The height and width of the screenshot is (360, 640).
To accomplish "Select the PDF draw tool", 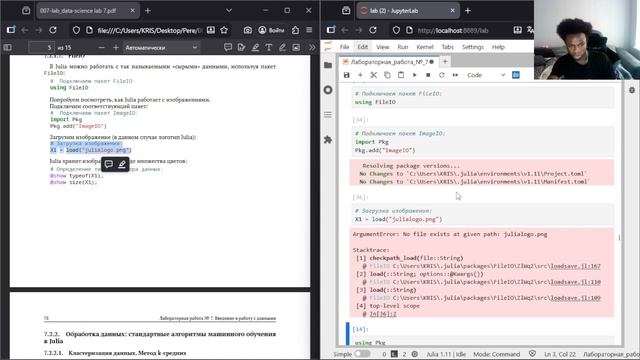I will tap(282, 48).
